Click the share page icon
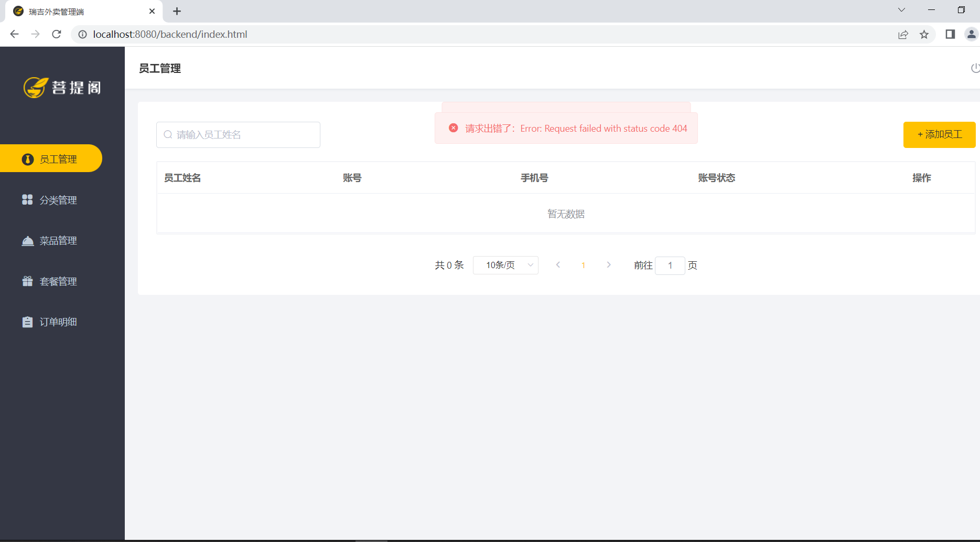The height and width of the screenshot is (542, 980). pos(903,35)
